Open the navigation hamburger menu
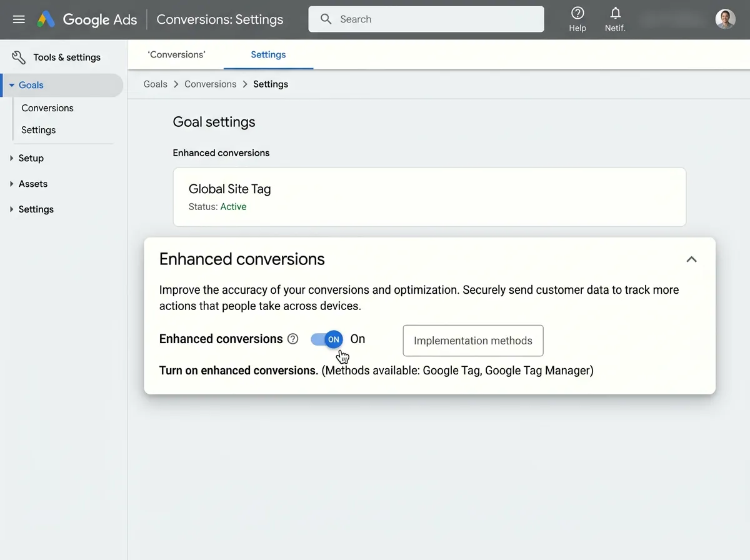 [x=19, y=19]
